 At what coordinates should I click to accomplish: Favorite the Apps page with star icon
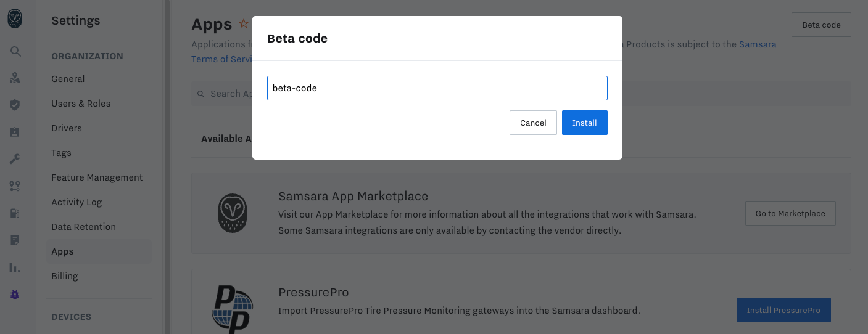point(243,24)
